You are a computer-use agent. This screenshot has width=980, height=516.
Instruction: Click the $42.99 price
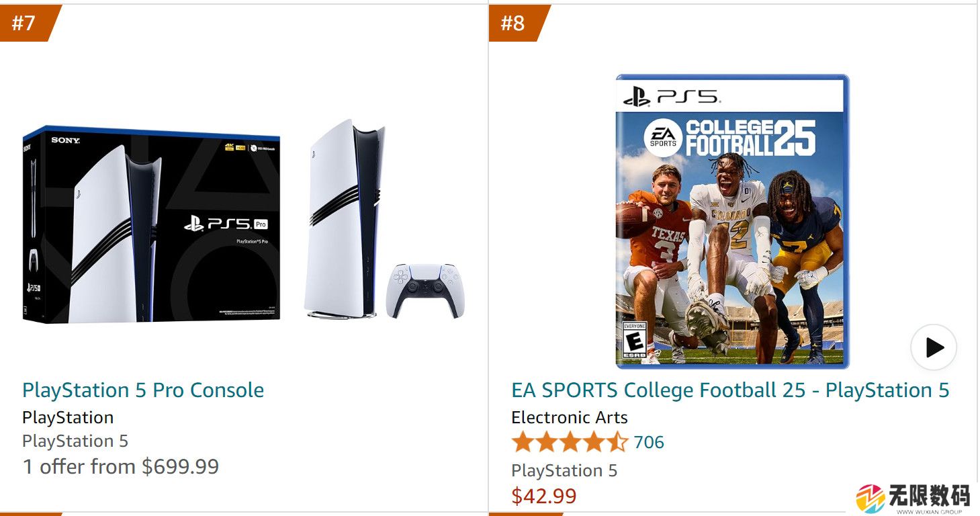[x=544, y=496]
